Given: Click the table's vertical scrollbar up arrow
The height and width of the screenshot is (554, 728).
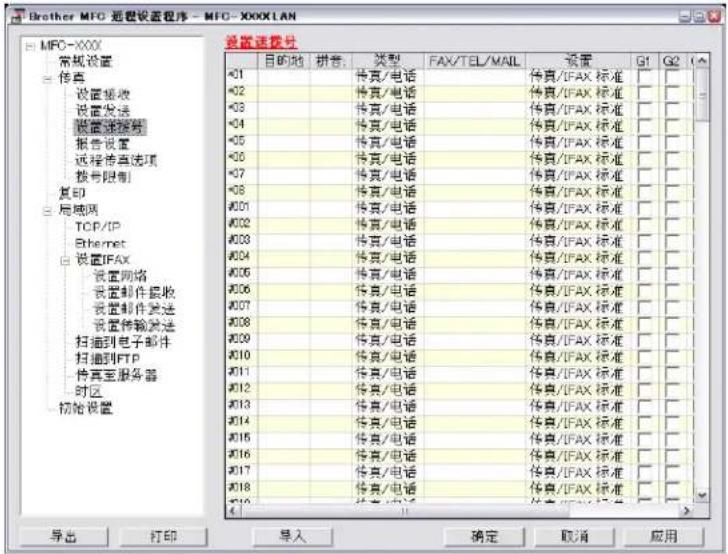Looking at the screenshot, I should (x=702, y=61).
